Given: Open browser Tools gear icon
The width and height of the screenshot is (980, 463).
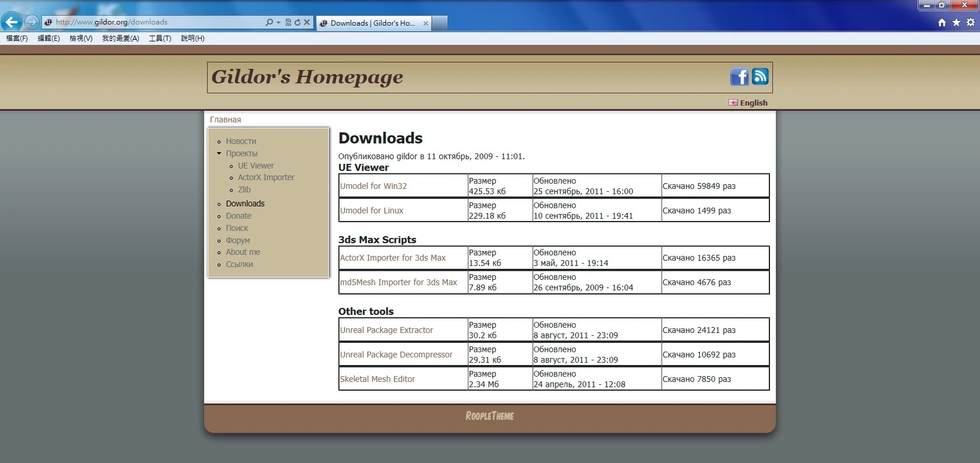Looking at the screenshot, I should click(x=971, y=22).
